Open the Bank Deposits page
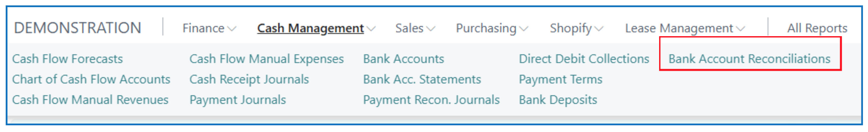Viewport: 868px width, 132px height. 558,100
